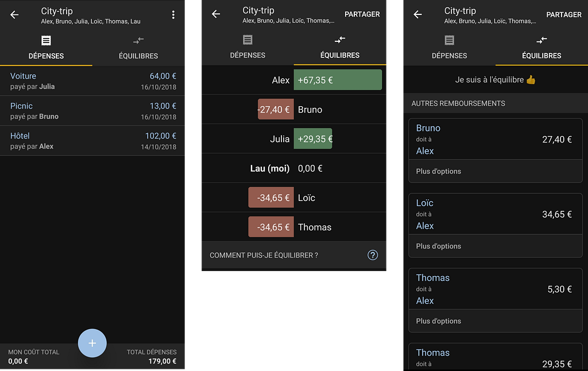Viewport: 588px width, 371px height.
Task: Click the 34,65 € reimbursement amount
Action: [557, 215]
